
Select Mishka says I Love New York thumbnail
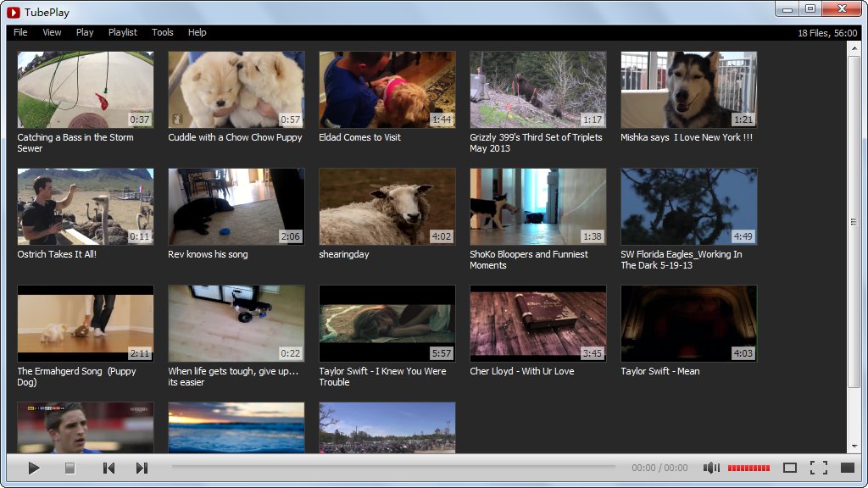coord(688,90)
